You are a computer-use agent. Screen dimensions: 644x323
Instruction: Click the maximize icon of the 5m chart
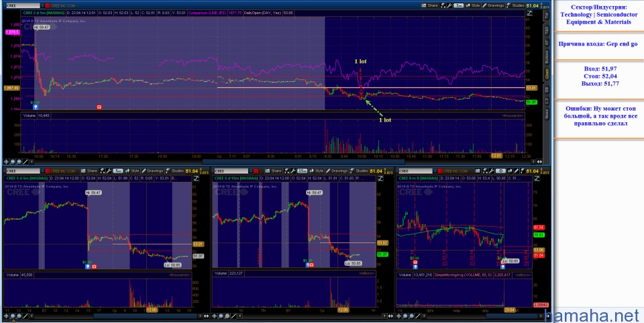tap(196, 179)
